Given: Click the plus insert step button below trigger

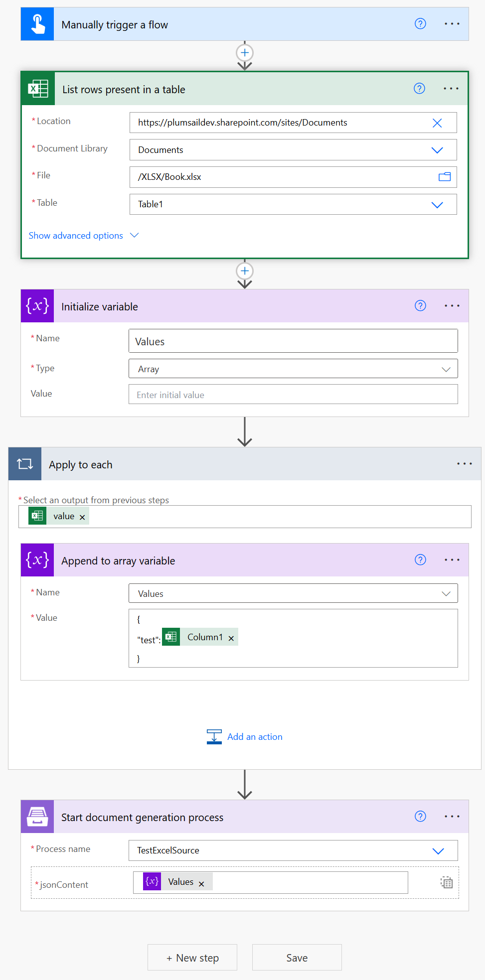Looking at the screenshot, I should pos(245,53).
